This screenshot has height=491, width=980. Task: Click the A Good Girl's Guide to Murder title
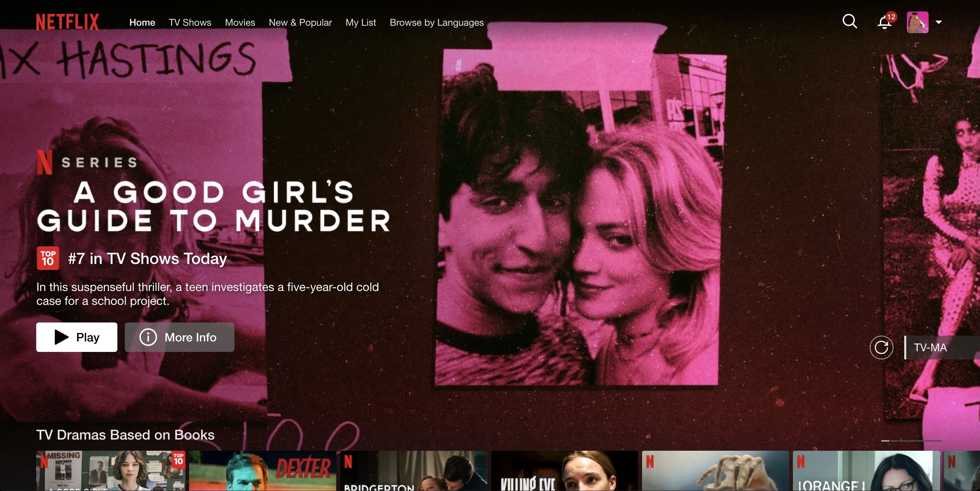click(x=213, y=206)
